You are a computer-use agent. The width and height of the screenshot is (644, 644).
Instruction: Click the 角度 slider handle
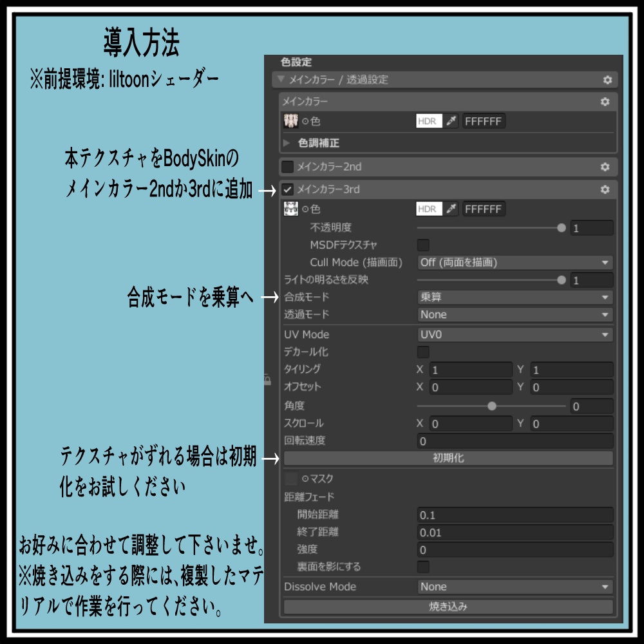[492, 406]
